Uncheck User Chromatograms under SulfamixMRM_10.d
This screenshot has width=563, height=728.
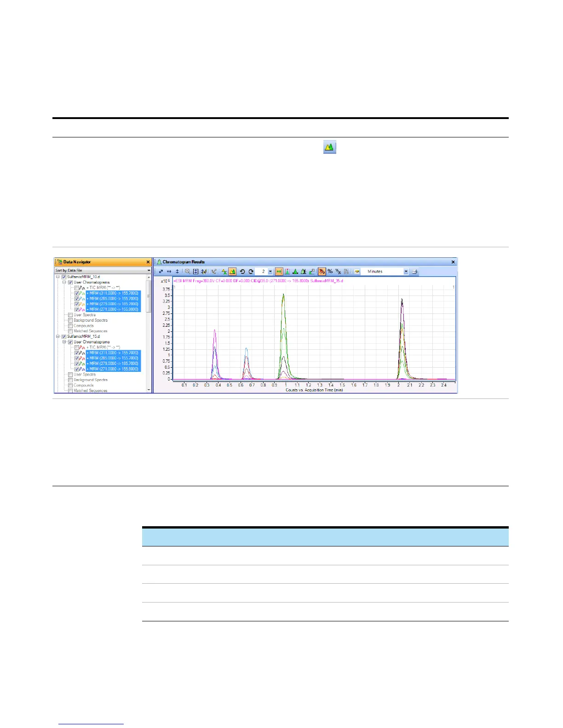(70, 283)
